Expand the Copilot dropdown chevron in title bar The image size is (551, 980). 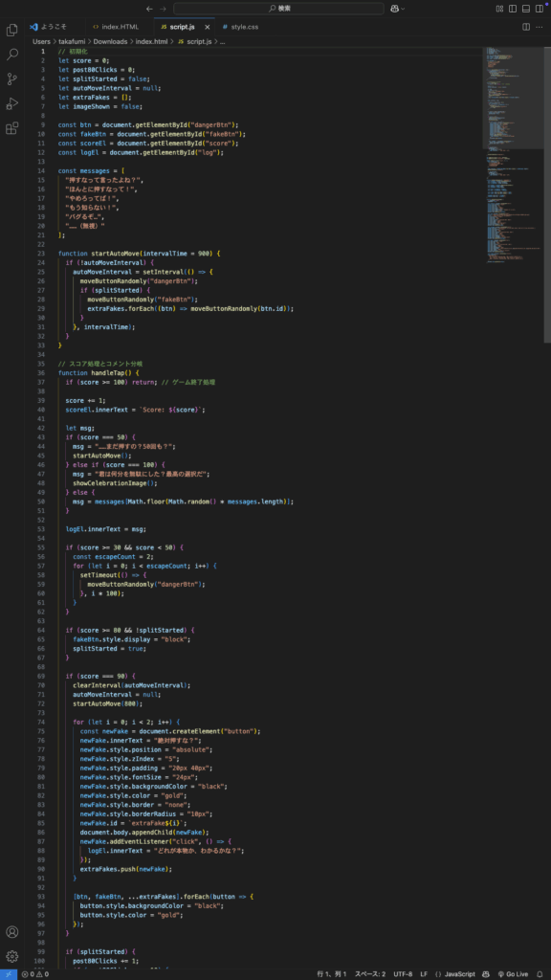(x=403, y=9)
